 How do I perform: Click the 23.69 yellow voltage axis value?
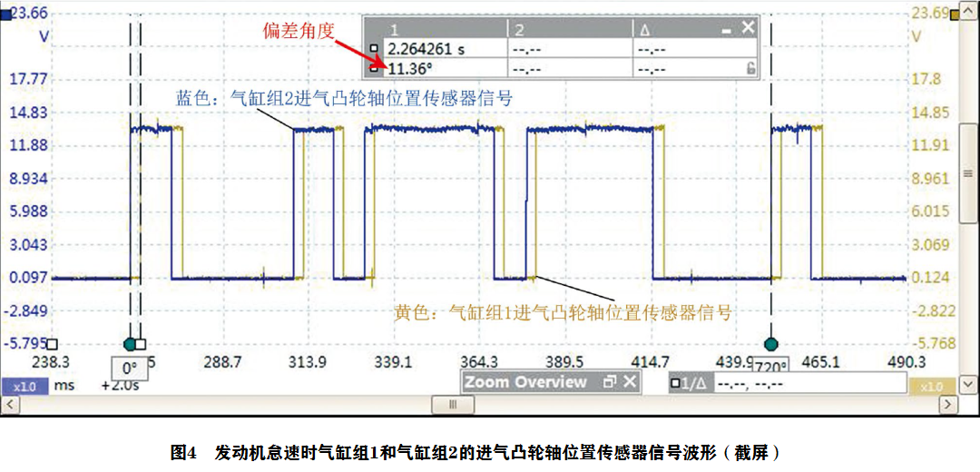[x=931, y=14]
